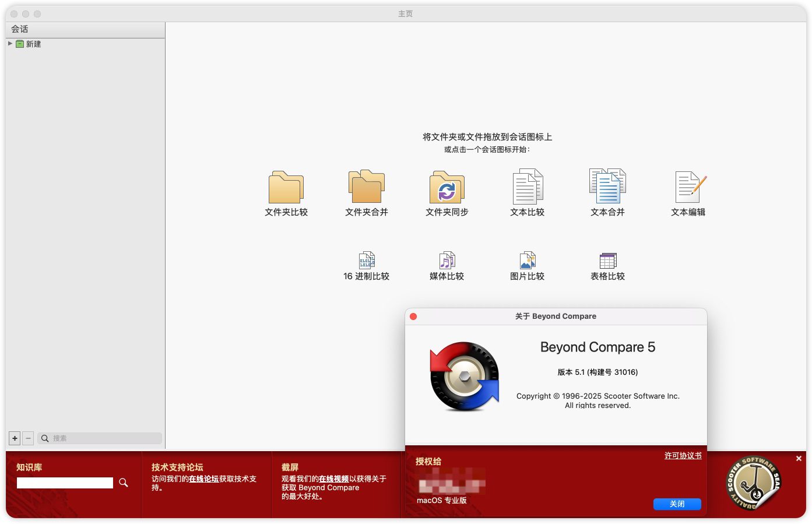Open the Table Compare (表格比较) icon
The width and height of the screenshot is (812, 524).
point(608,261)
